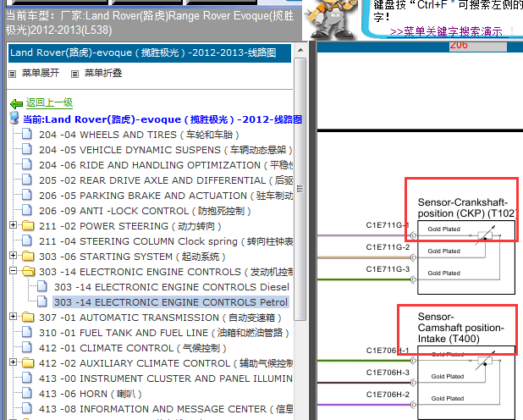
Task: Click the tree panel vertical scrollbar thumb
Action: click(300, 189)
